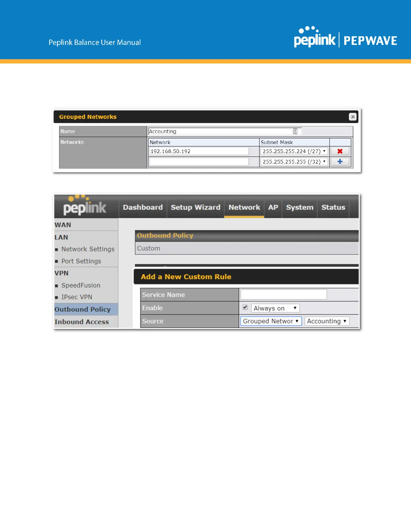
Task: Click the Grouped Networks dialog title
Action: 88,117
